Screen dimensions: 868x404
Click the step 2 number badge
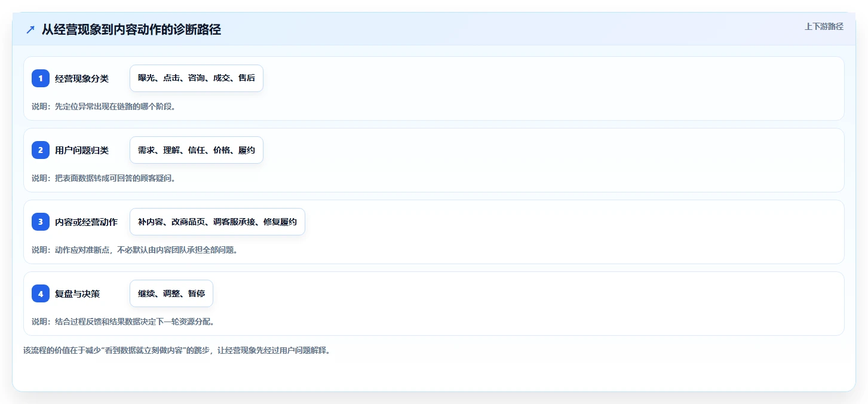tap(41, 150)
